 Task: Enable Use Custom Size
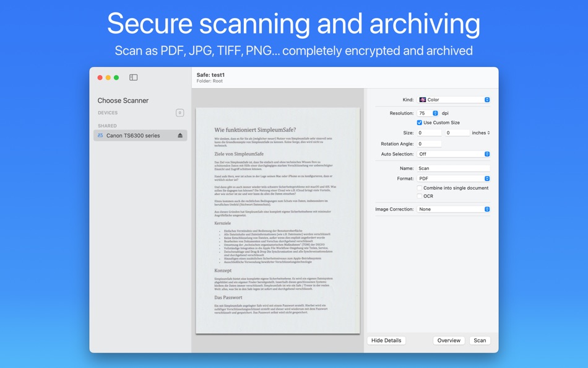tap(419, 122)
